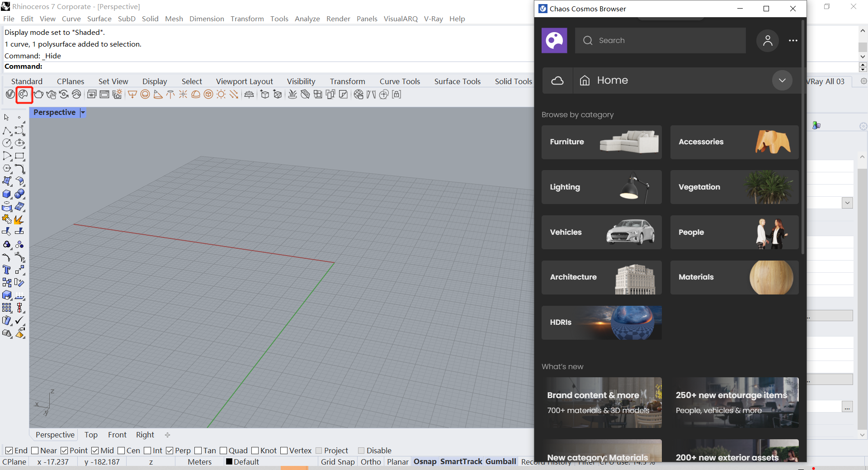Open Cosmos three-dots options menu
The image size is (868, 470).
(x=793, y=40)
